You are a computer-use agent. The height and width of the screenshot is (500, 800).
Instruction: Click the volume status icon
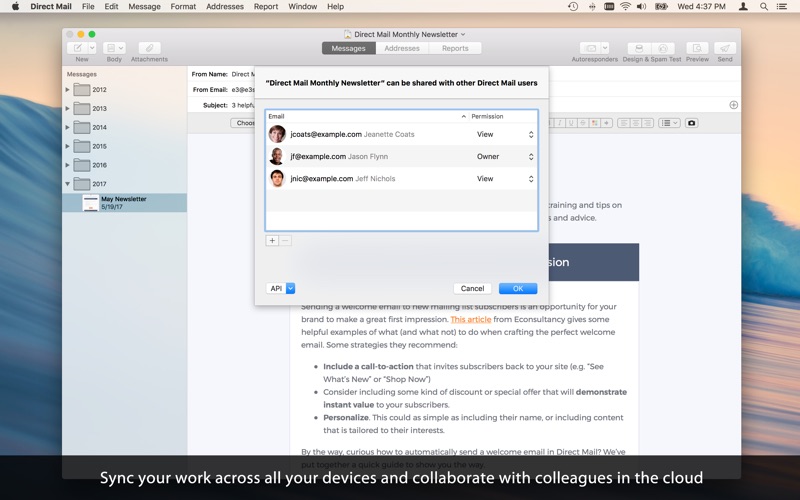coord(641,7)
